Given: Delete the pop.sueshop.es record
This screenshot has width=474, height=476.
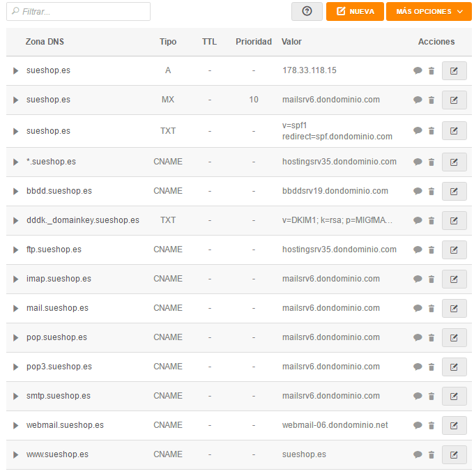Looking at the screenshot, I should pos(431,338).
